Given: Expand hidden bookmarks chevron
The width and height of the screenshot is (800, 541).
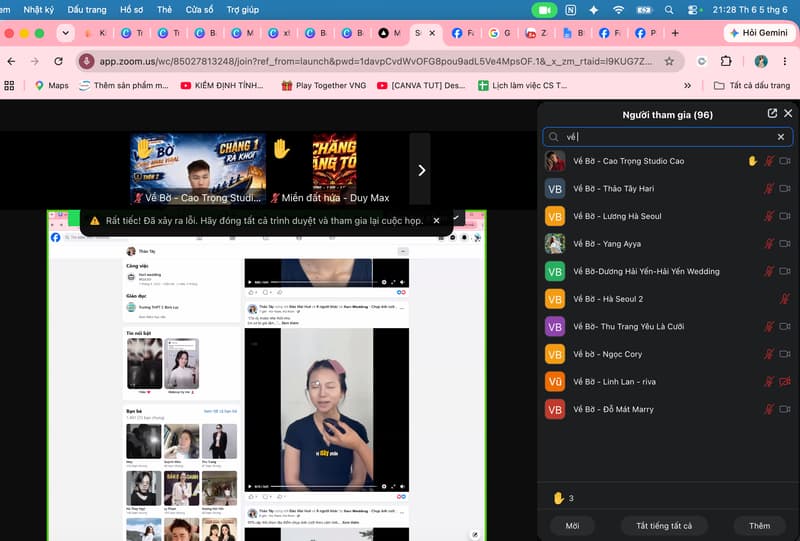Looking at the screenshot, I should pos(687,85).
